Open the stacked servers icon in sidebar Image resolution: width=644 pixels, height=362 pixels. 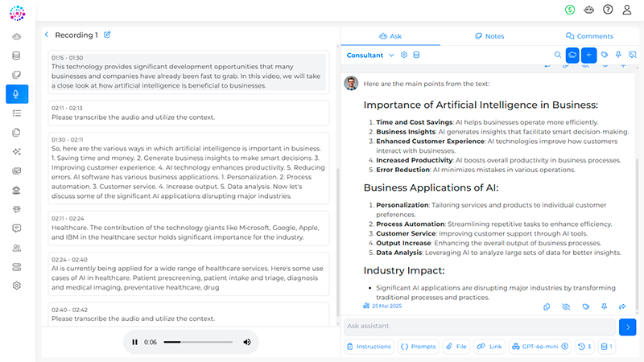pos(16,267)
